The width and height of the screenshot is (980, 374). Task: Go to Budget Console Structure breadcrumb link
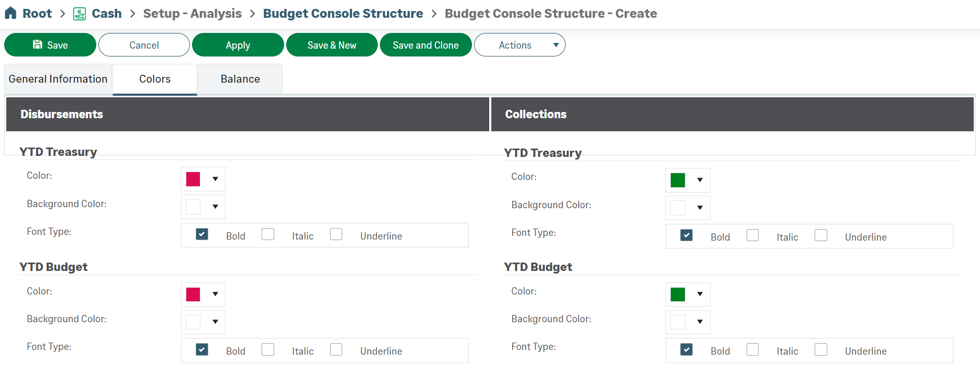click(x=343, y=14)
